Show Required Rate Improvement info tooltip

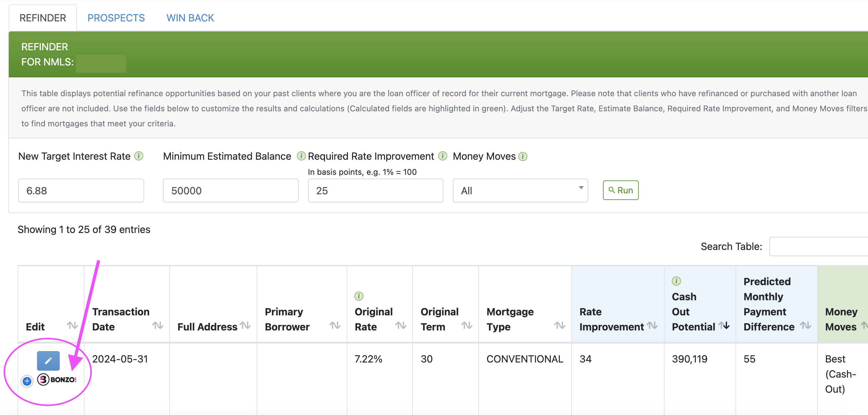pyautogui.click(x=443, y=156)
